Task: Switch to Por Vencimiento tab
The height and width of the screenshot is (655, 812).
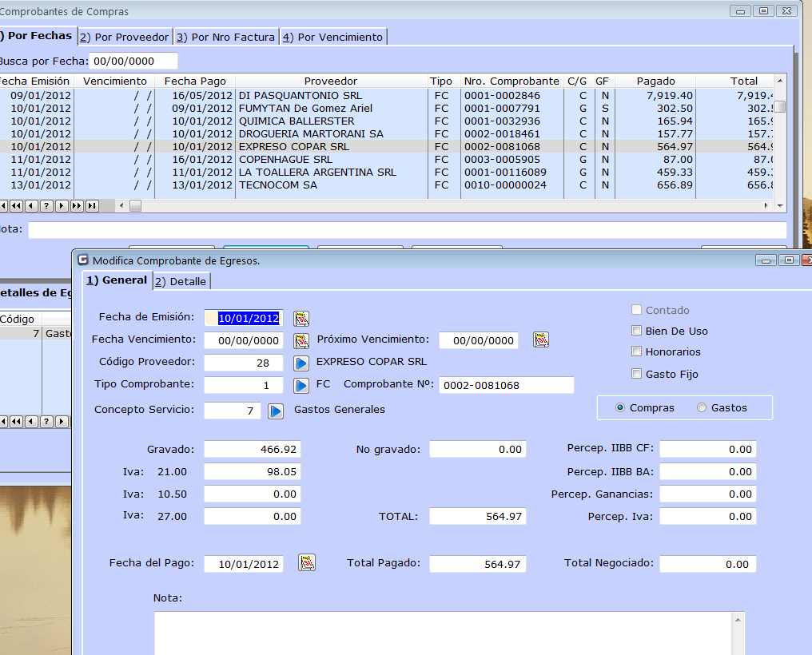Action: click(x=333, y=37)
